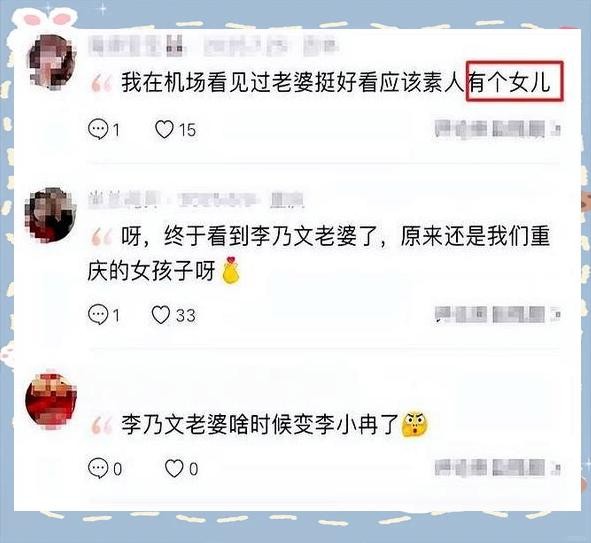Click the blurred timestamp of the second comment
The image size is (591, 543).
tap(497, 314)
